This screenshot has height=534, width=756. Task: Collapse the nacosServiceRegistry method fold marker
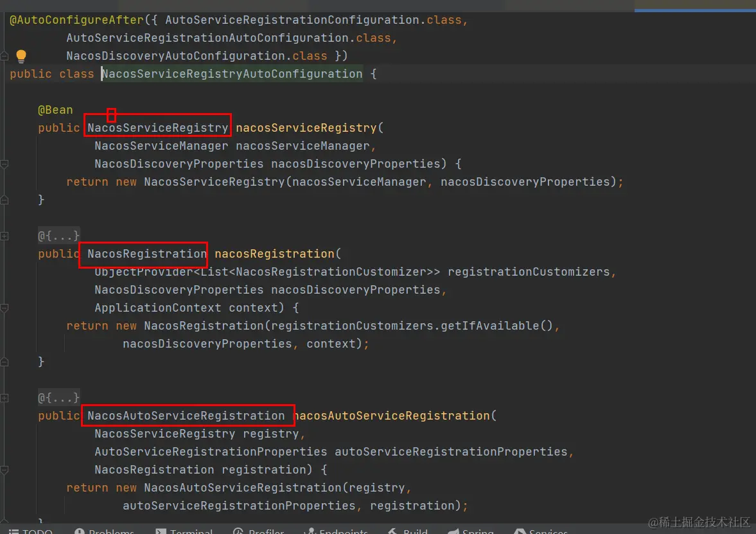click(4, 164)
